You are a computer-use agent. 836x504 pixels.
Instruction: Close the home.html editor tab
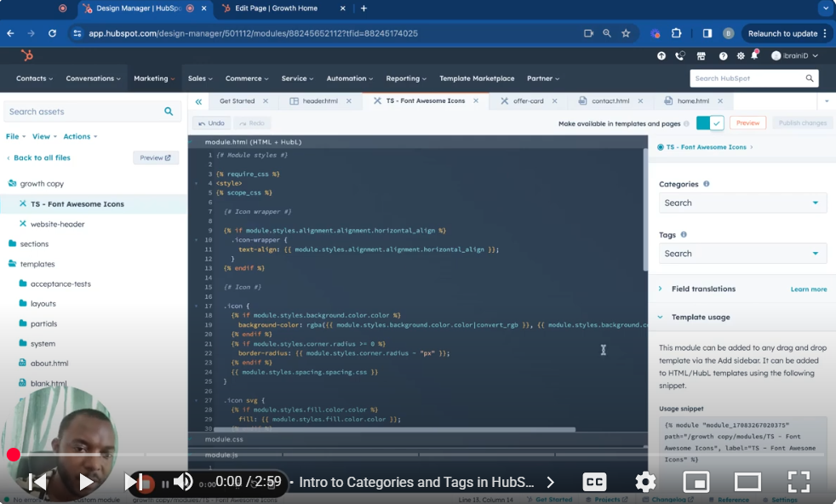pyautogui.click(x=720, y=100)
